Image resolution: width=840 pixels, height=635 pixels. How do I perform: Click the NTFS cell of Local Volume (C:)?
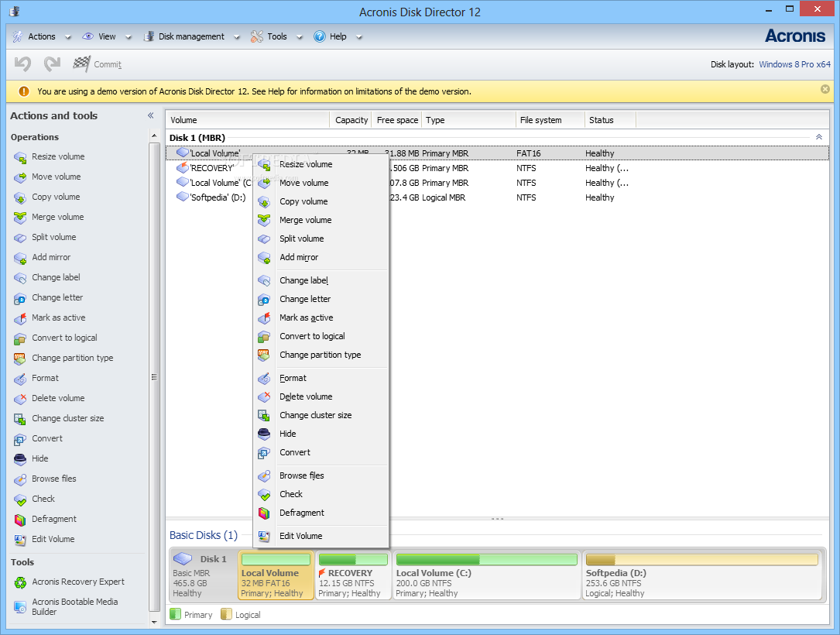[x=526, y=183]
